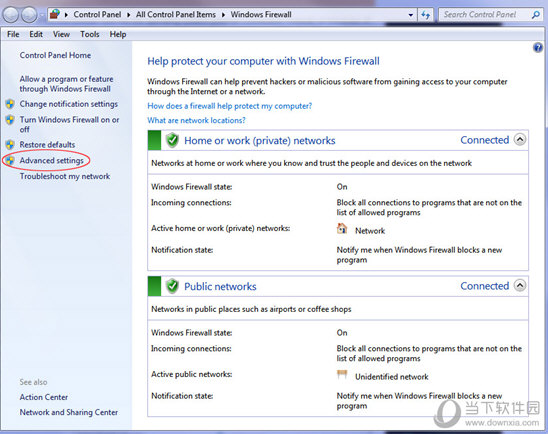Click Networks at home or work description text
The width and height of the screenshot is (548, 434).
pos(311,163)
